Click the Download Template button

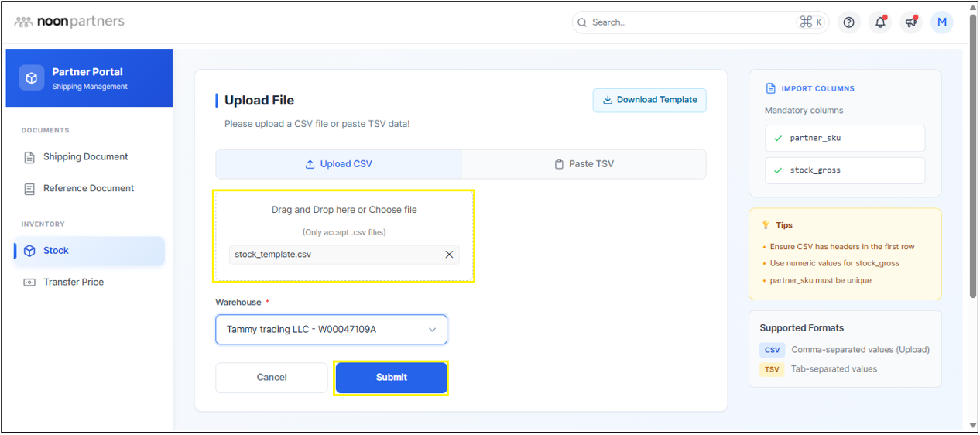(649, 100)
